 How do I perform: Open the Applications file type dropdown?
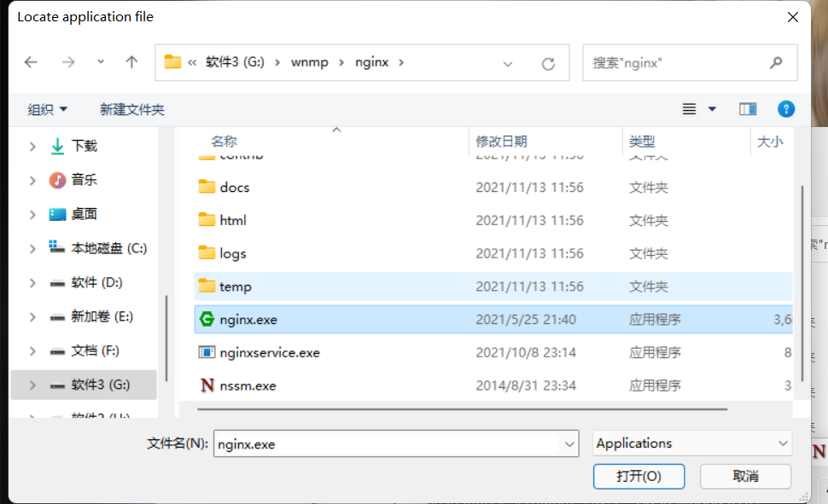point(692,443)
